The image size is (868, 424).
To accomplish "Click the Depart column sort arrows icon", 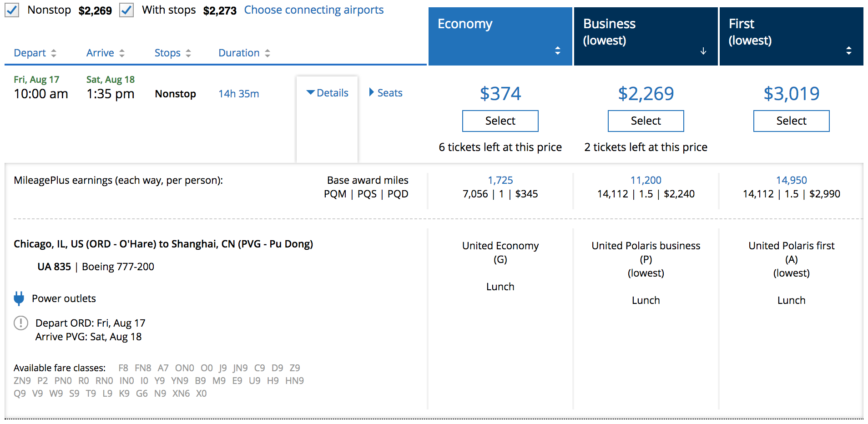I will pos(54,53).
